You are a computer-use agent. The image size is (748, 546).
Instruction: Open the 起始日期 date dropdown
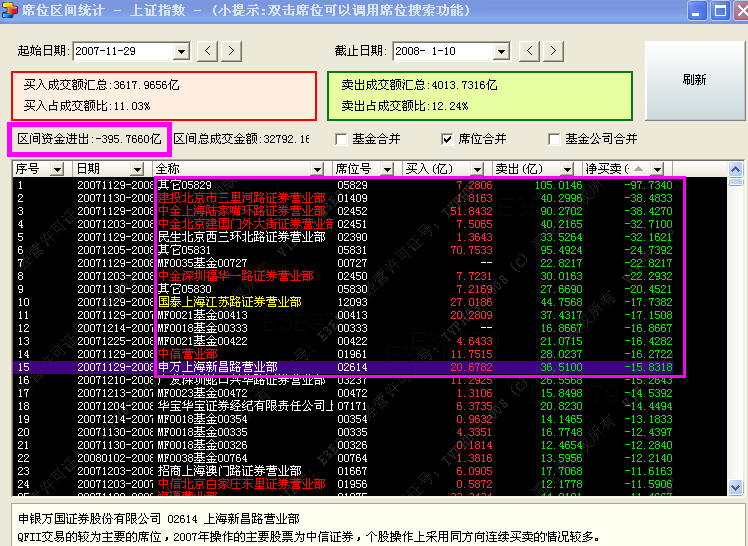tap(181, 51)
